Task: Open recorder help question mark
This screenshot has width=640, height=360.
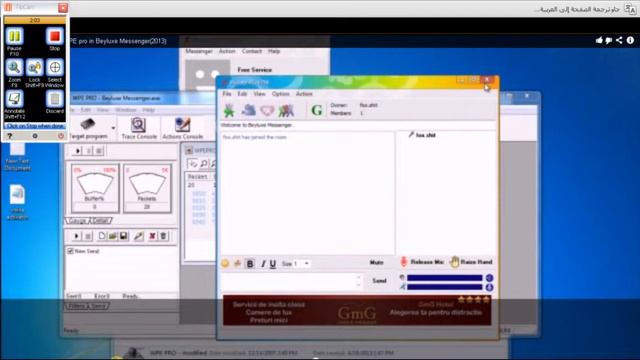Action: (x=10, y=136)
